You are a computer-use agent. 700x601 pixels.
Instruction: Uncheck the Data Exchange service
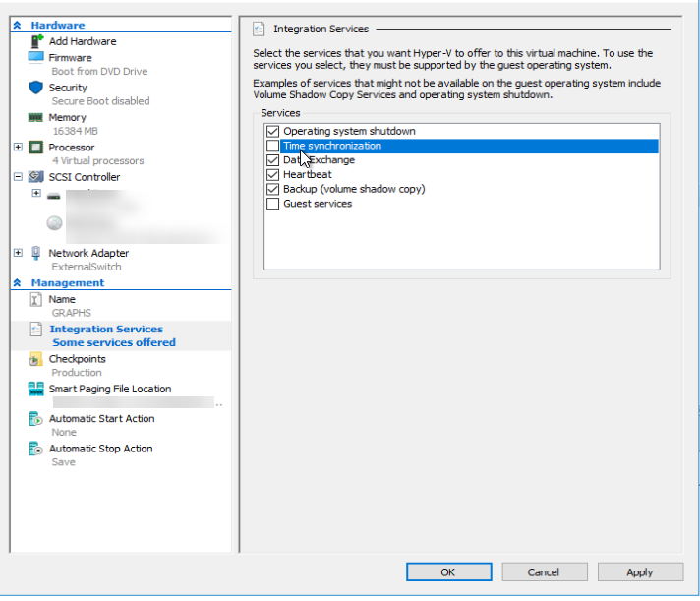pos(272,160)
